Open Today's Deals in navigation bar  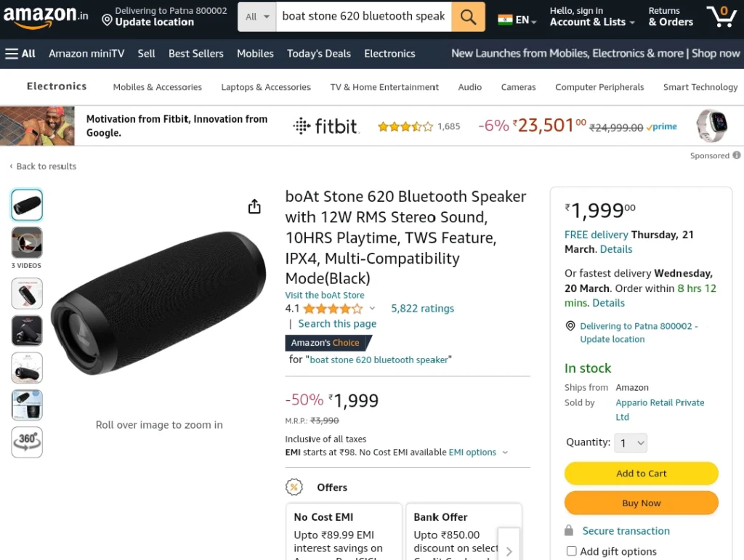click(319, 54)
